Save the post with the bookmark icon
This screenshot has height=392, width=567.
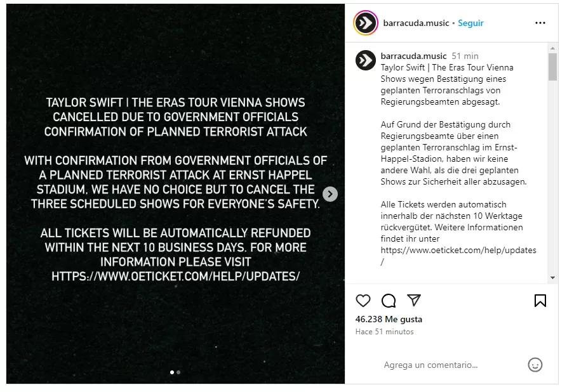(x=540, y=301)
